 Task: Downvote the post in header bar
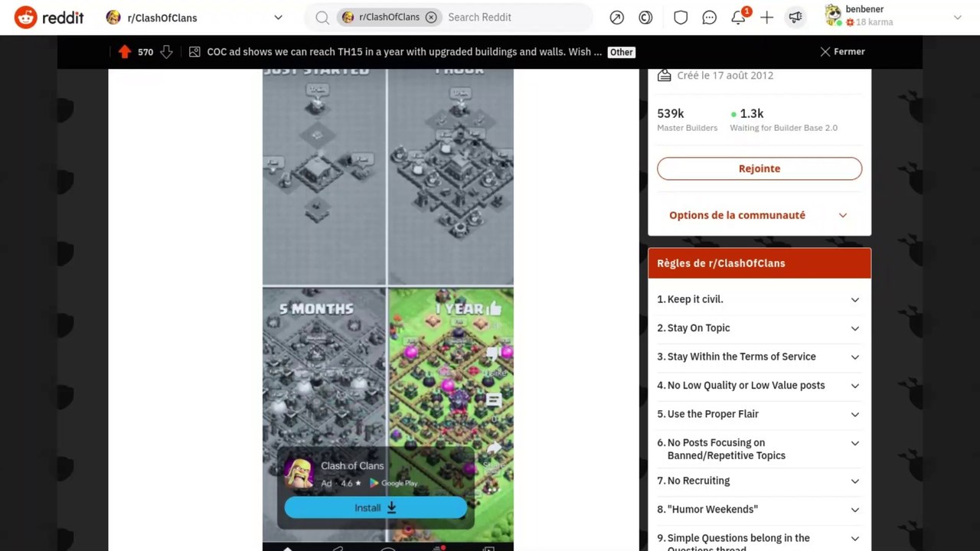tap(166, 52)
